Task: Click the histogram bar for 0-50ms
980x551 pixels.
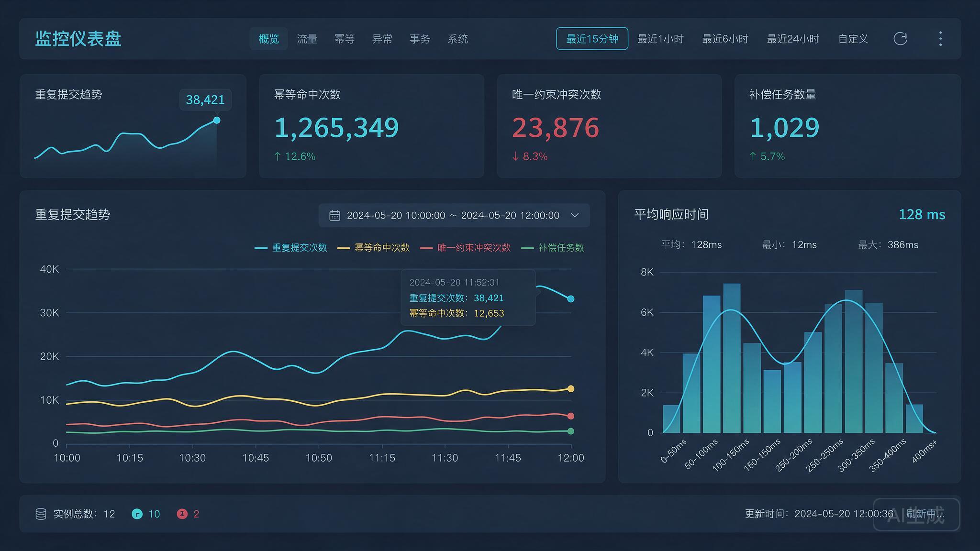Action: pos(671,419)
